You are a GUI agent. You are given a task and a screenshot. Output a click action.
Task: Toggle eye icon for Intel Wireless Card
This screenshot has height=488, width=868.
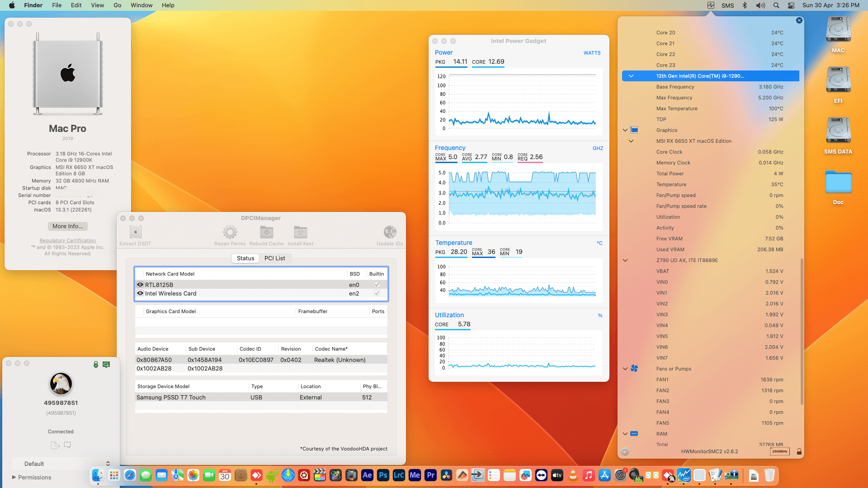pos(140,293)
